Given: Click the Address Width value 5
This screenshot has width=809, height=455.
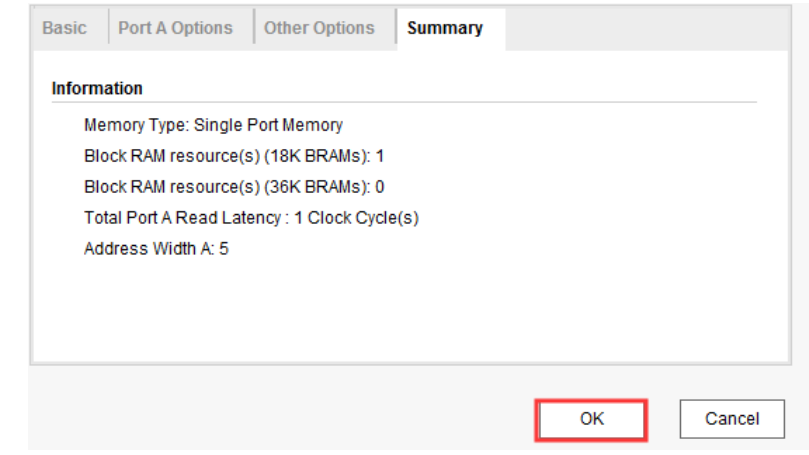Looking at the screenshot, I should click(224, 249).
